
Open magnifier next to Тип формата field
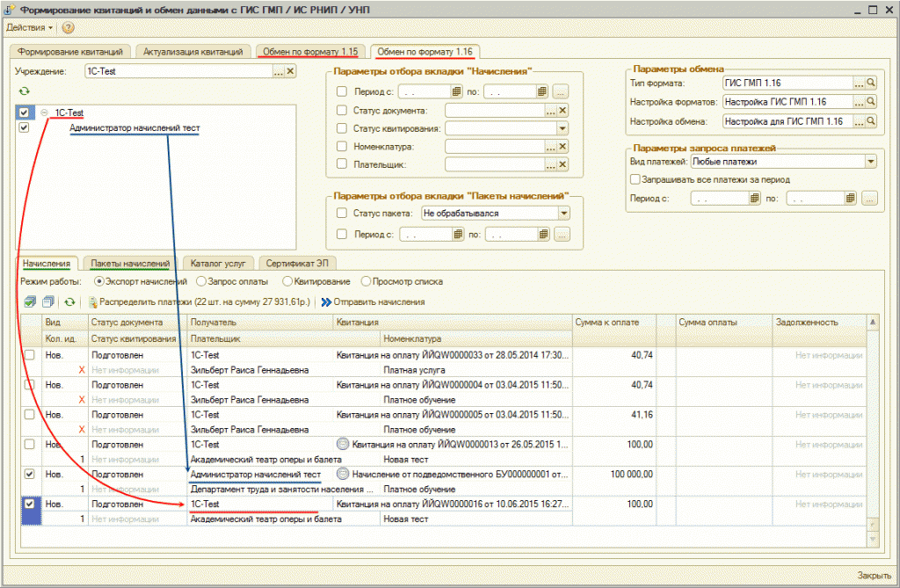coord(871,83)
